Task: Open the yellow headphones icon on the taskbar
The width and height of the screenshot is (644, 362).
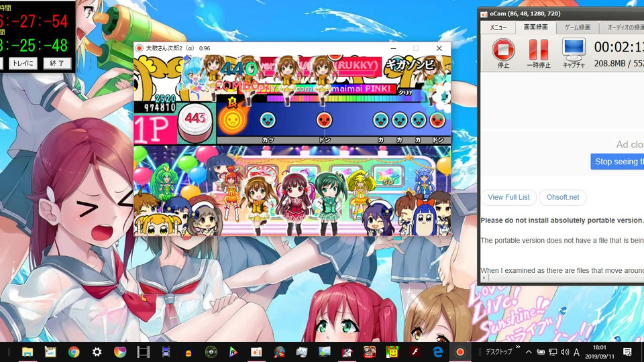Action: point(189,352)
